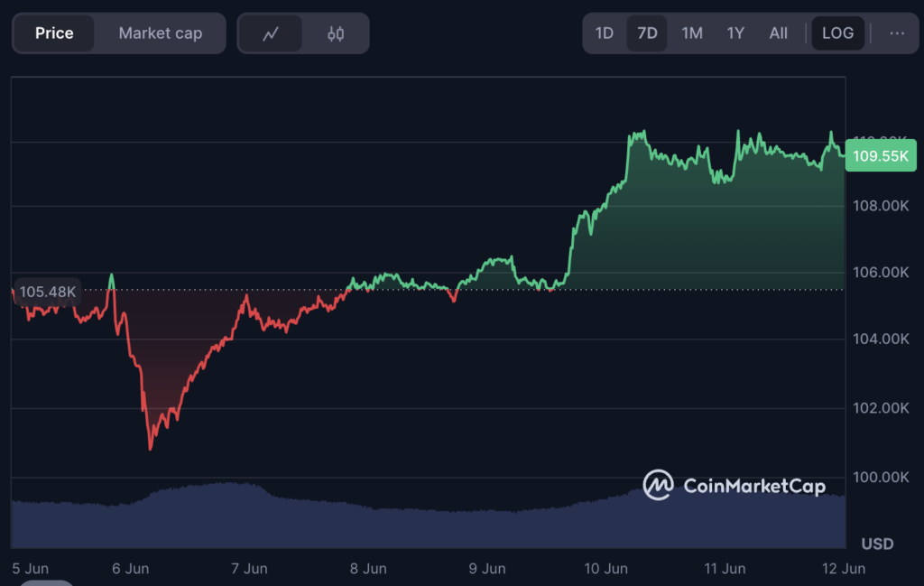Click the 108.00K axis label

(881, 206)
